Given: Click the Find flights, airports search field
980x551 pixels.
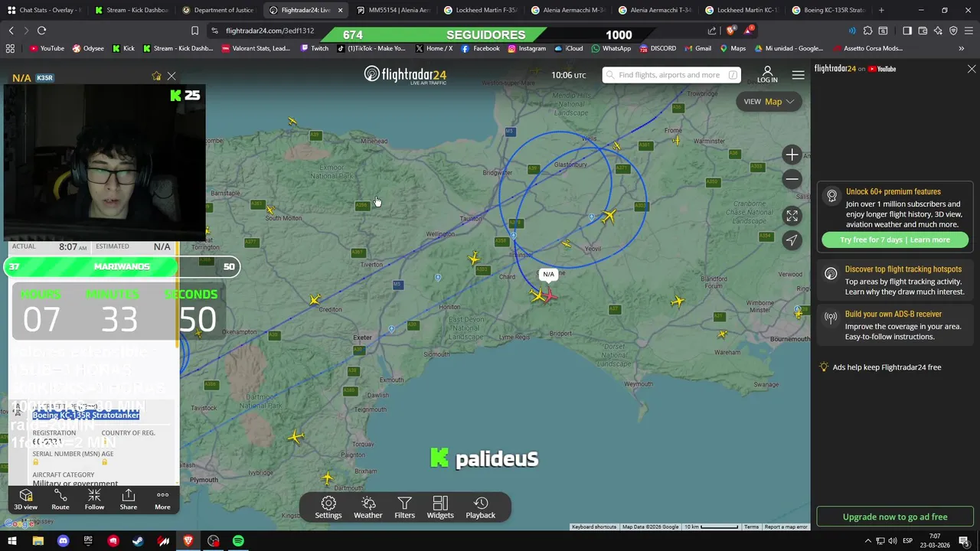Looking at the screenshot, I should 671,75.
